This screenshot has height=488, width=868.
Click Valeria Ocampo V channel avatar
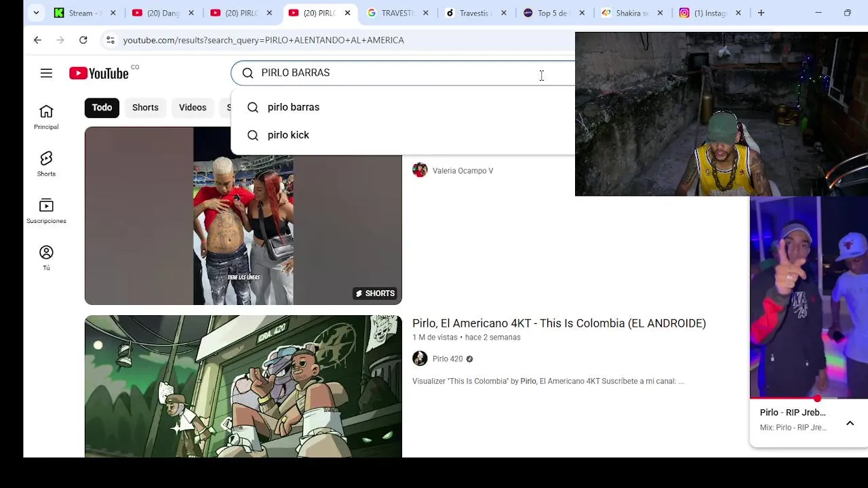click(420, 170)
